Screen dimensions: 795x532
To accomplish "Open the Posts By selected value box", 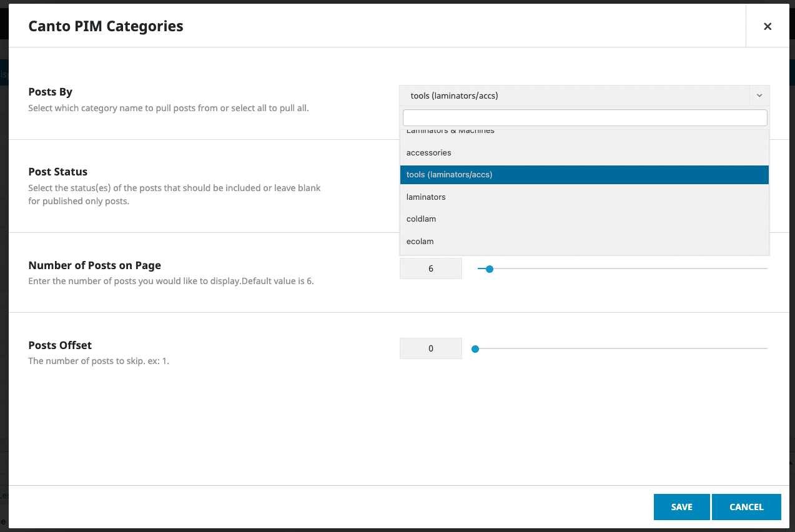I will click(575, 96).
